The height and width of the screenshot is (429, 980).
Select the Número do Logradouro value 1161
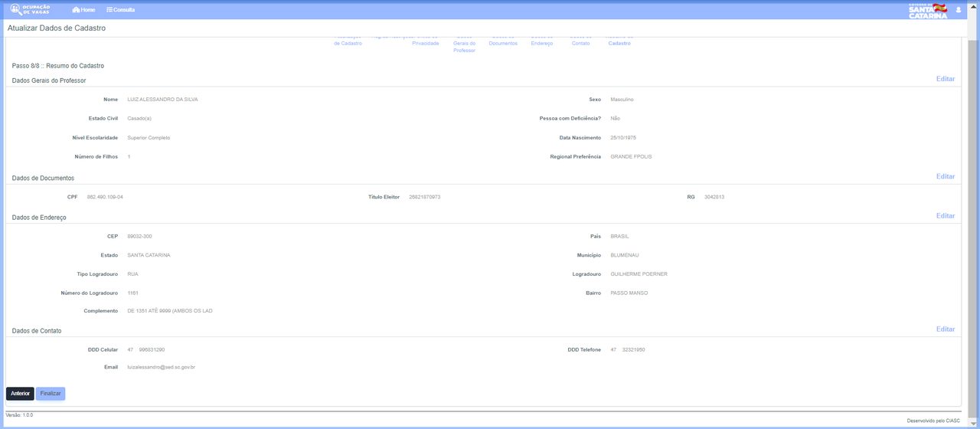(x=132, y=293)
